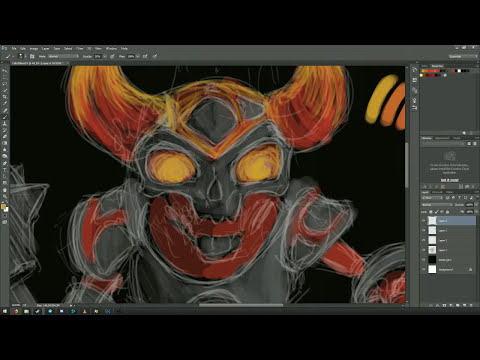Open the brush preset picker

coord(22,56)
